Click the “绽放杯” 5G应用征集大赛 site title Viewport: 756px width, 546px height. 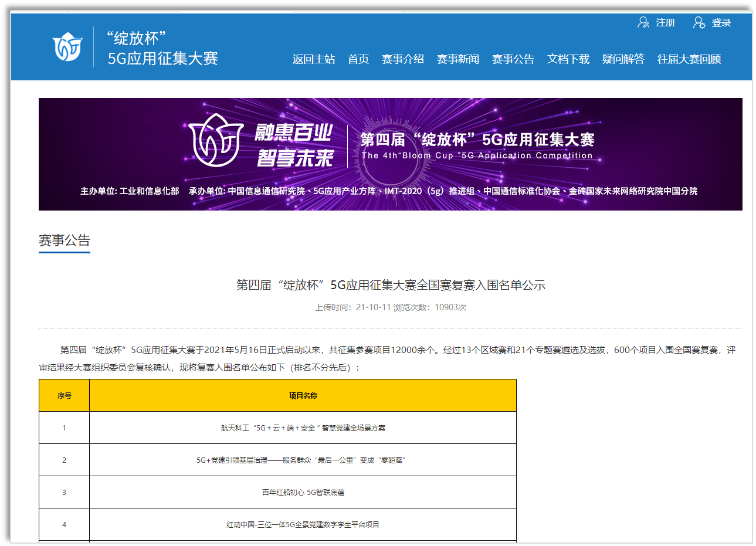point(162,48)
